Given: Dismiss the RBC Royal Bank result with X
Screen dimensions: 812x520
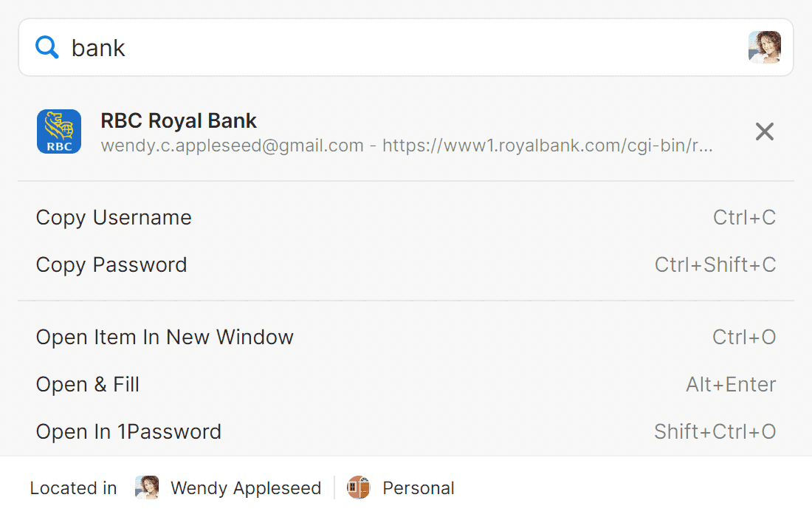Looking at the screenshot, I should 764,131.
